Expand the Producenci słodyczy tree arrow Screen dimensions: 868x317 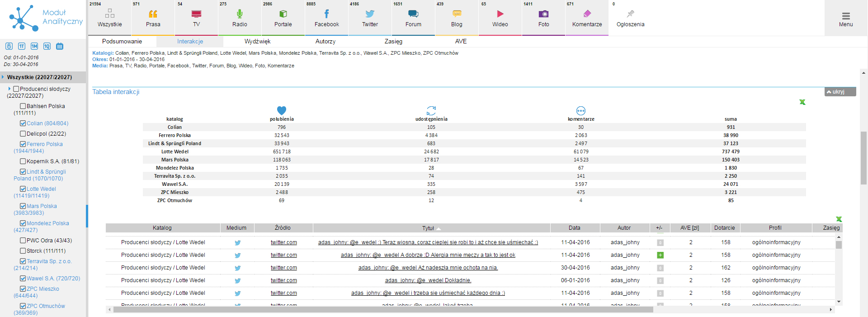coord(9,89)
